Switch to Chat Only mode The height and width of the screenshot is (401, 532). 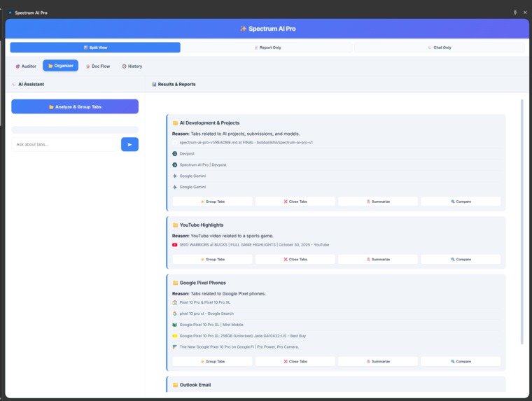tap(440, 48)
